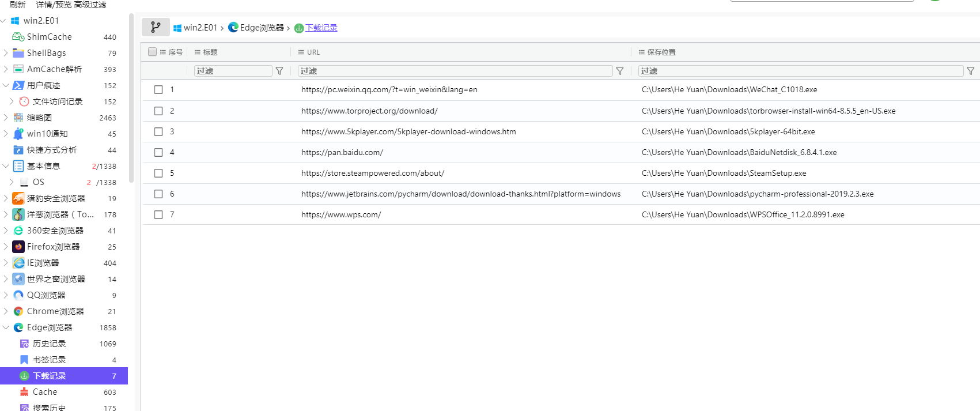Sort by the 序号 column header

click(171, 52)
